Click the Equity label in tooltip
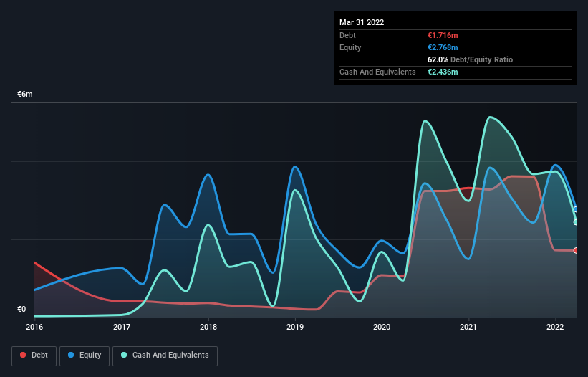The width and height of the screenshot is (588, 377). (x=350, y=47)
